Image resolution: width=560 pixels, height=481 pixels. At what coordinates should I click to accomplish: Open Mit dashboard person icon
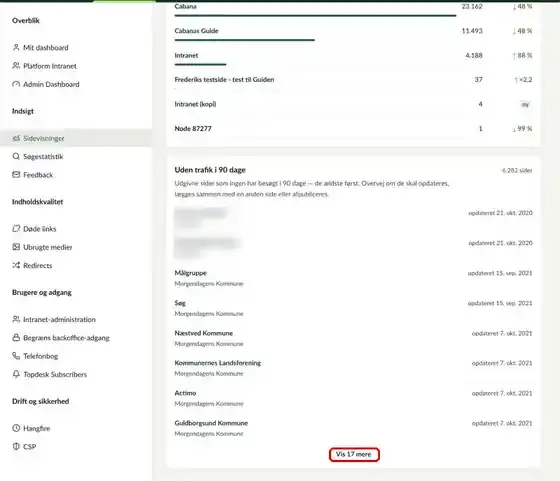pos(16,47)
